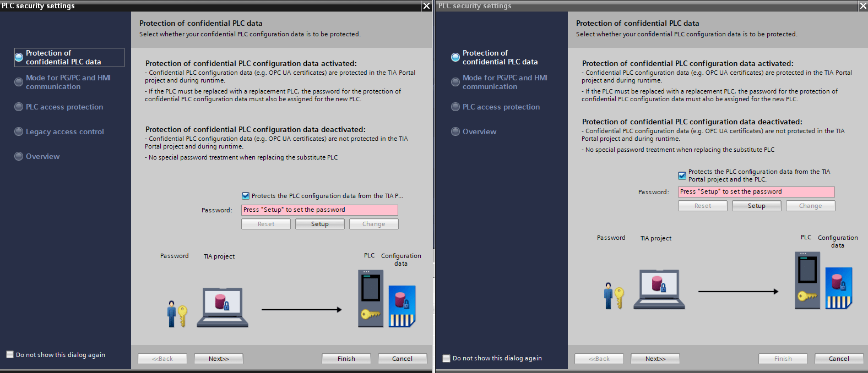
Task: Close the left PLC security settings dialog
Action: click(426, 6)
